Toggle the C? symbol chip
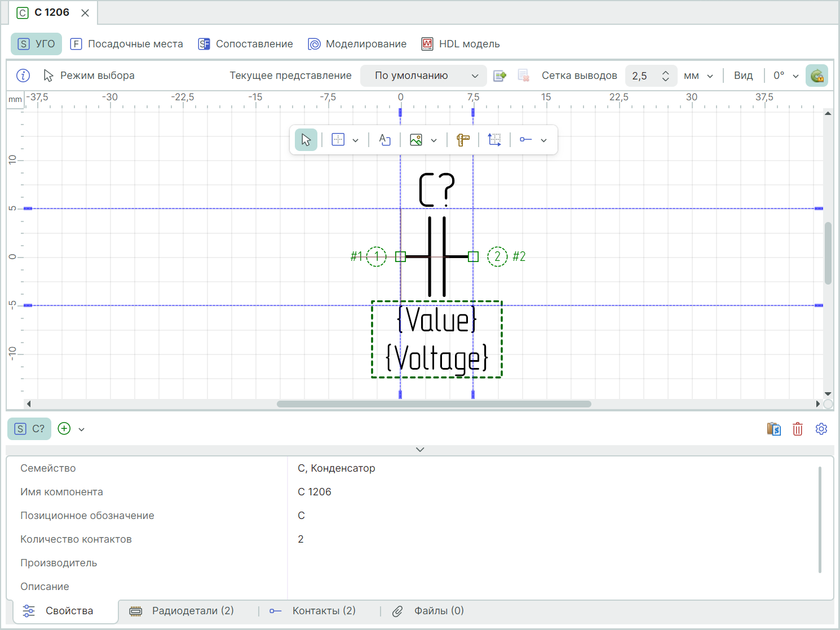 tap(30, 429)
